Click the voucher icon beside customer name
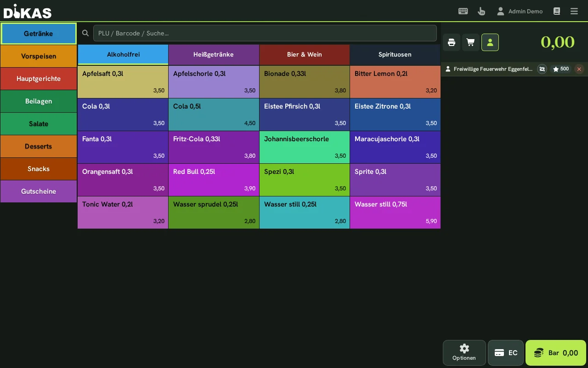Image resolution: width=588 pixels, height=368 pixels. tap(542, 69)
